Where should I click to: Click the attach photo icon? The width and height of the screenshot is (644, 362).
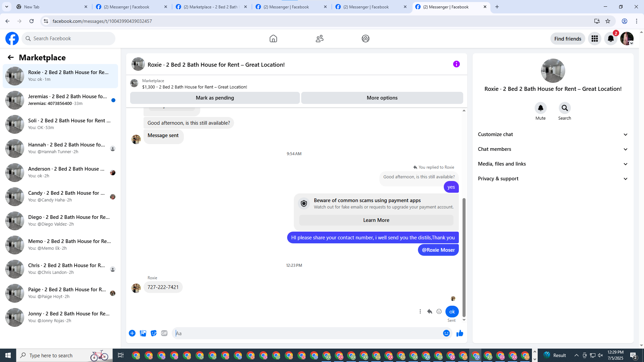tap(143, 333)
